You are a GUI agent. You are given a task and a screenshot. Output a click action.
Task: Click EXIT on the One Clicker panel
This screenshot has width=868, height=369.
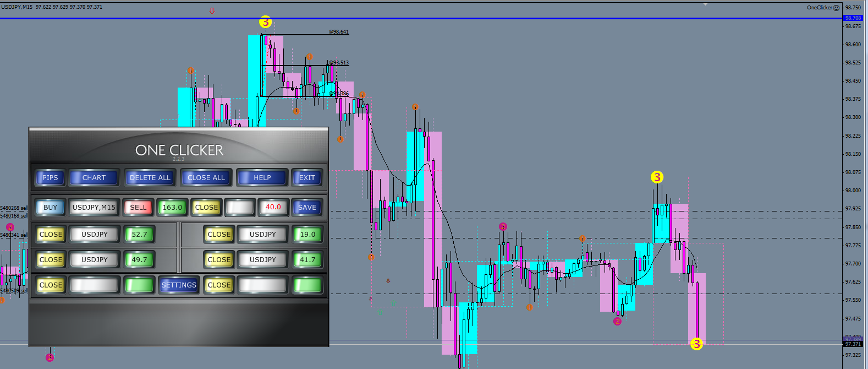coord(307,177)
